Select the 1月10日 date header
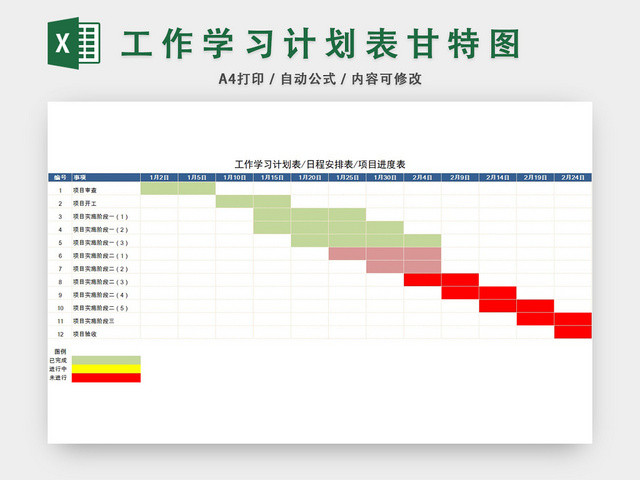 pyautogui.click(x=234, y=178)
